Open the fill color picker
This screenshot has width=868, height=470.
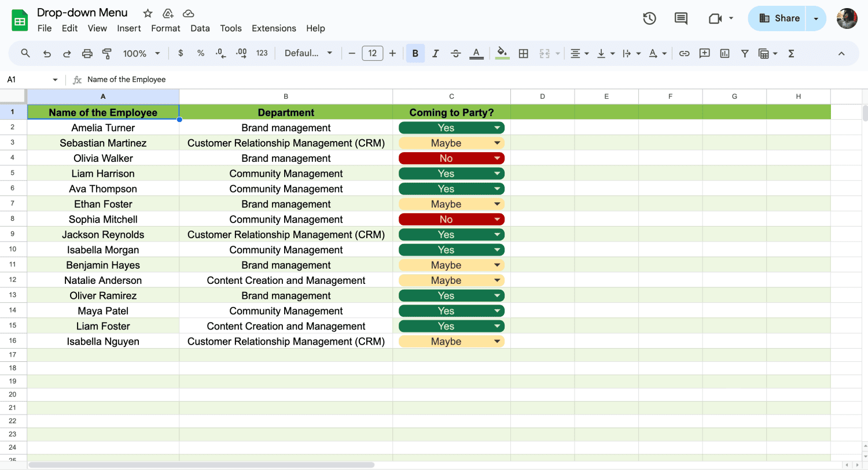[502, 54]
